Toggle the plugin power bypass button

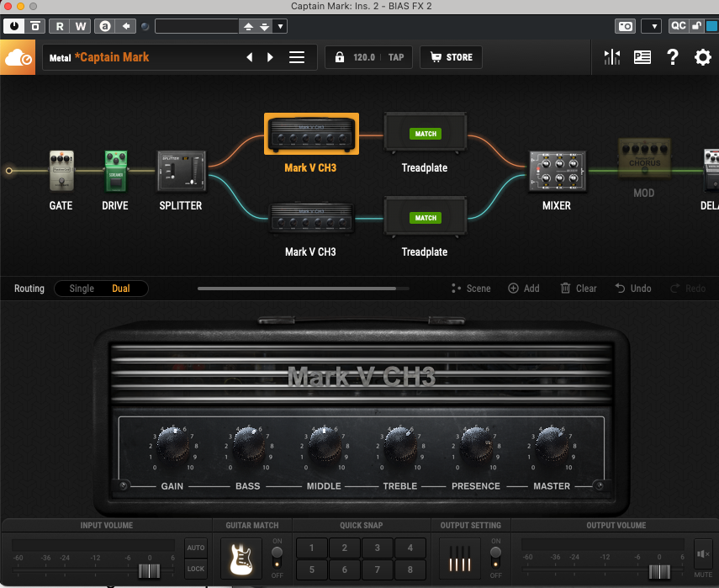coord(14,26)
